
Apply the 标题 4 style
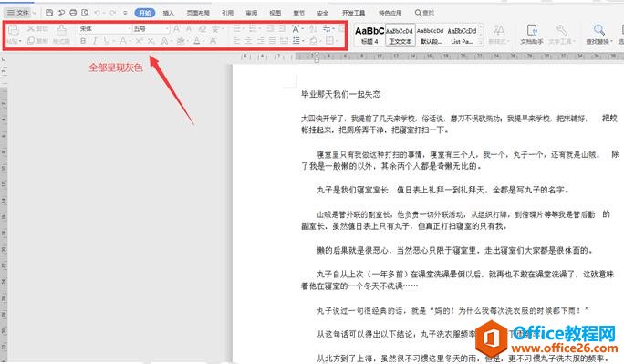[x=369, y=35]
